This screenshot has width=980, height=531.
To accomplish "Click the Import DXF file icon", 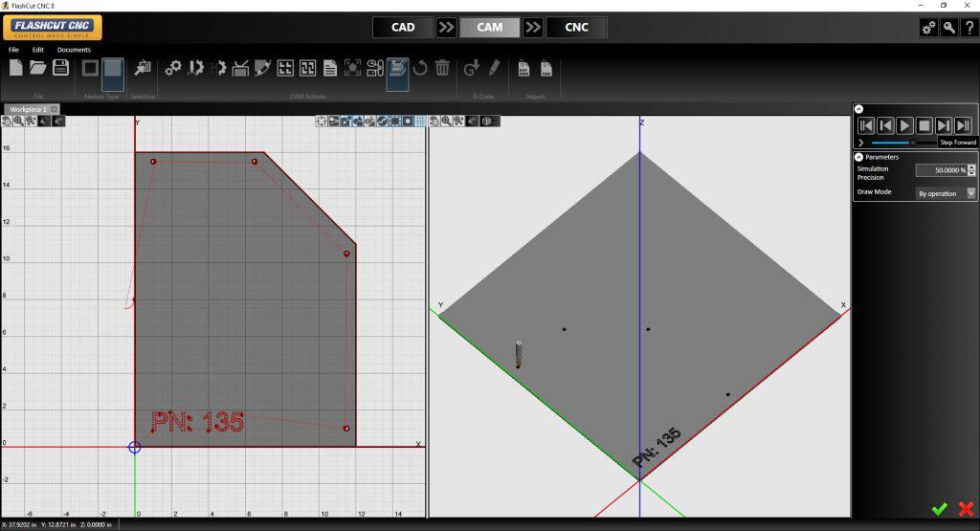I will coord(523,68).
